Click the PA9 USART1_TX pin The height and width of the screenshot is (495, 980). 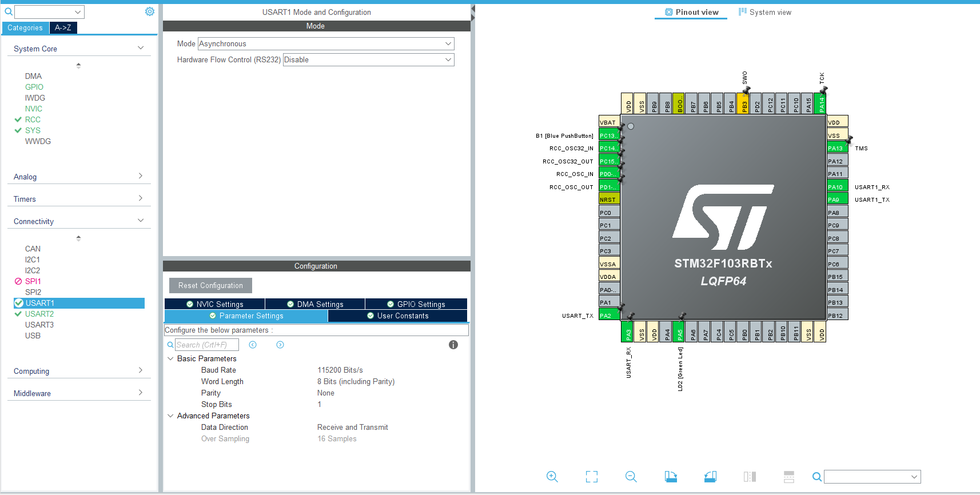(838, 199)
